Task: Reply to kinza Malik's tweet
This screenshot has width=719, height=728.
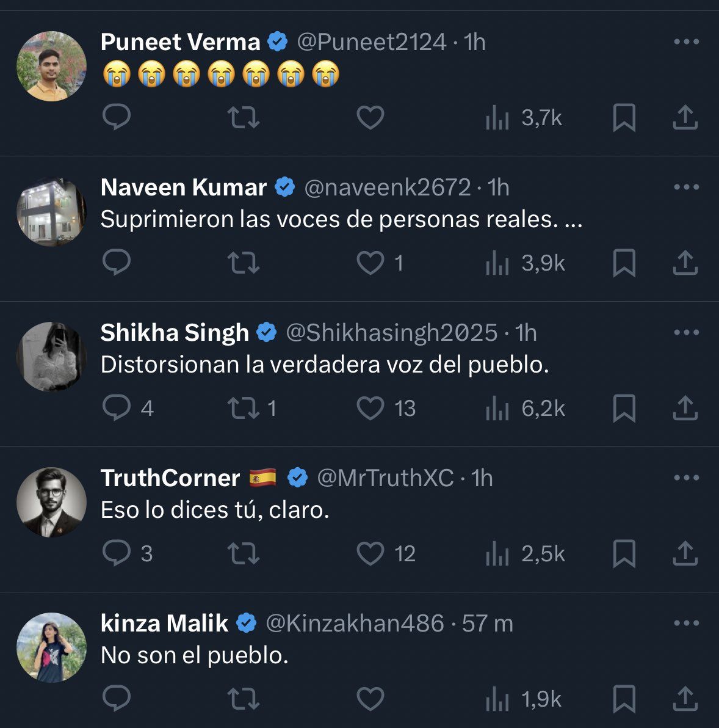Action: (116, 699)
